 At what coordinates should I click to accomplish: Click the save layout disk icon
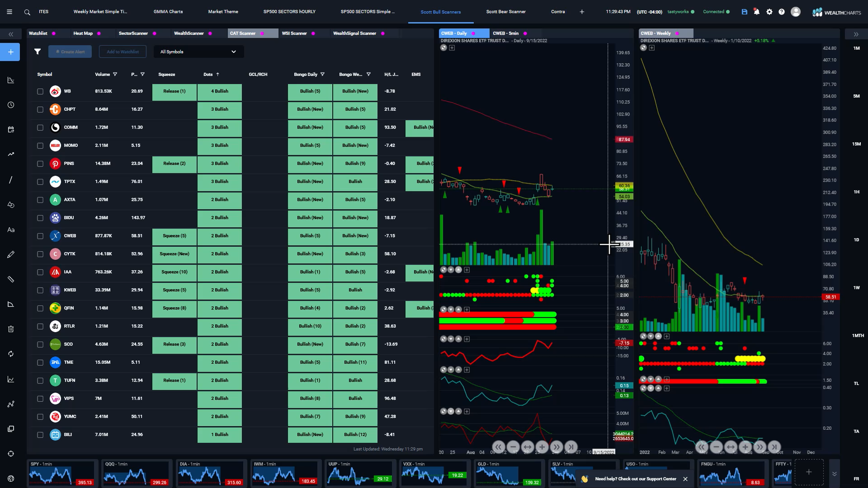(744, 12)
